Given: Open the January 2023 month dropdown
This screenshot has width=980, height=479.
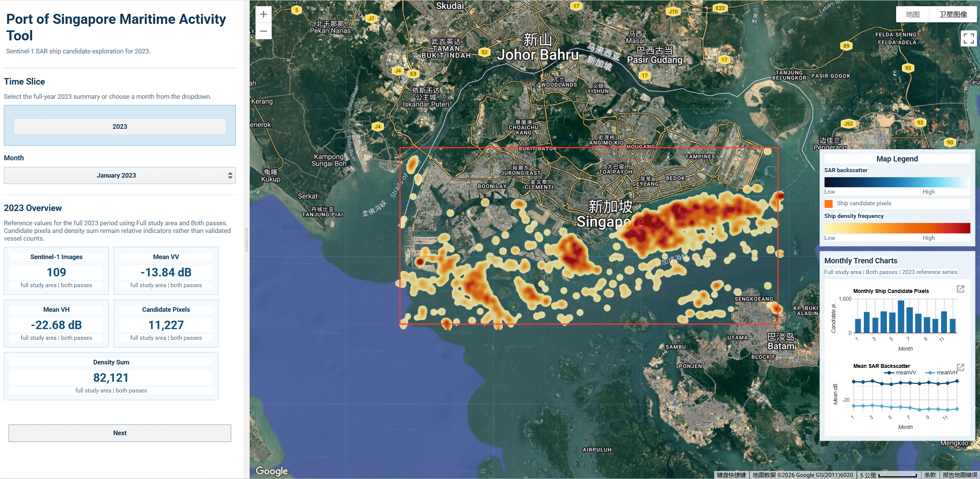Looking at the screenshot, I should tap(120, 175).
